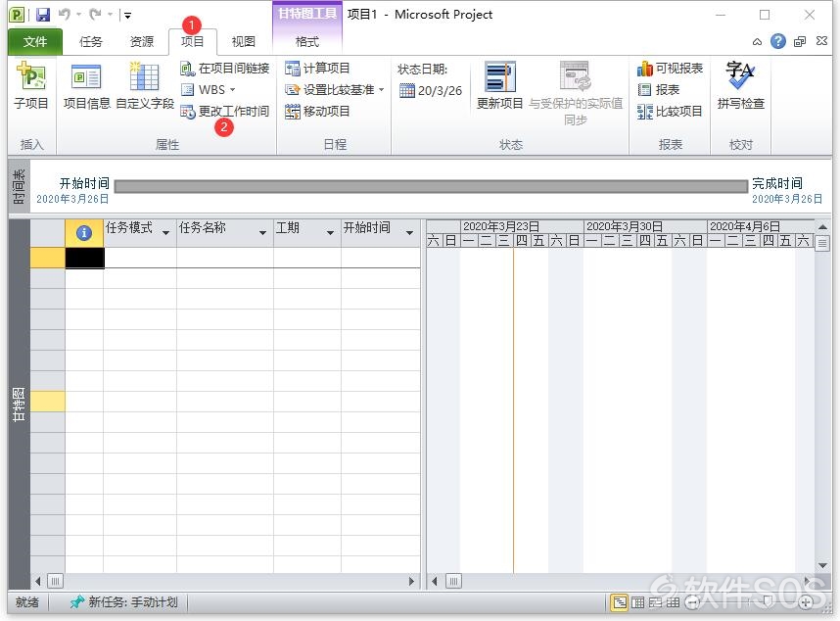Select the black highlighted cell in first row
840x621 pixels.
pos(84,258)
